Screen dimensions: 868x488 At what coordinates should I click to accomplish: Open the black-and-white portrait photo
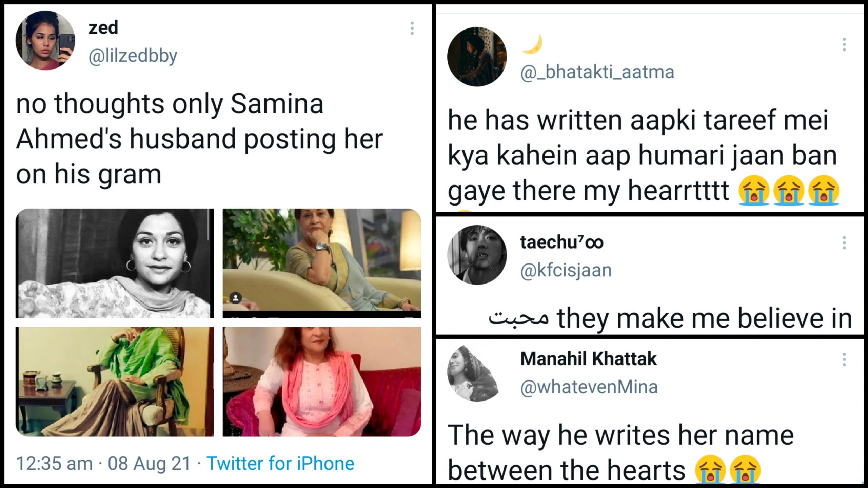[115, 263]
